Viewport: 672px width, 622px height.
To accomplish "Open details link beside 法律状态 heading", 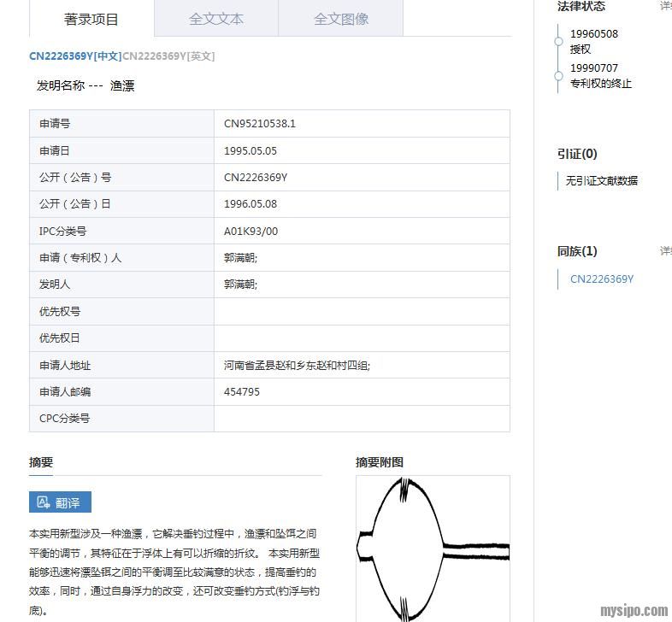I will (x=665, y=6).
